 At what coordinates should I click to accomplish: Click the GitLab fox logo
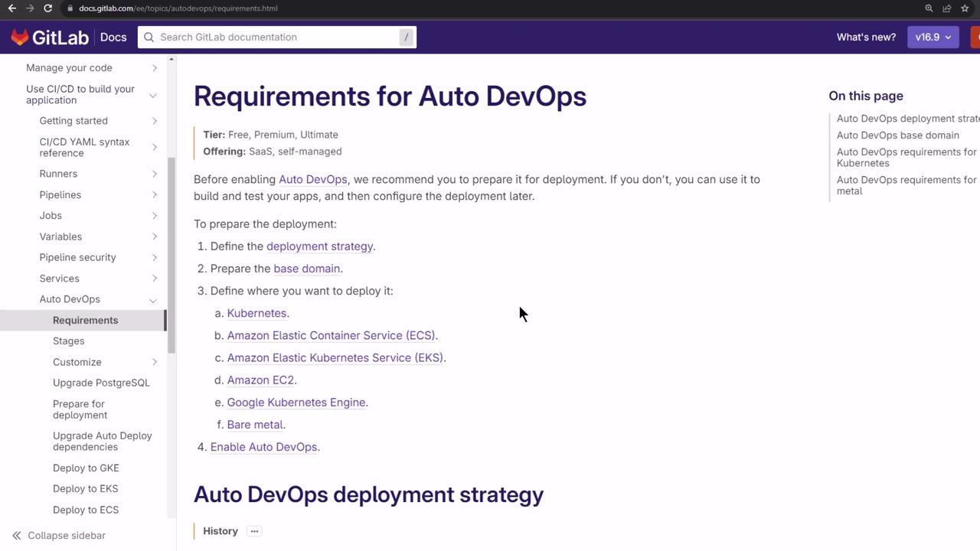click(x=20, y=37)
